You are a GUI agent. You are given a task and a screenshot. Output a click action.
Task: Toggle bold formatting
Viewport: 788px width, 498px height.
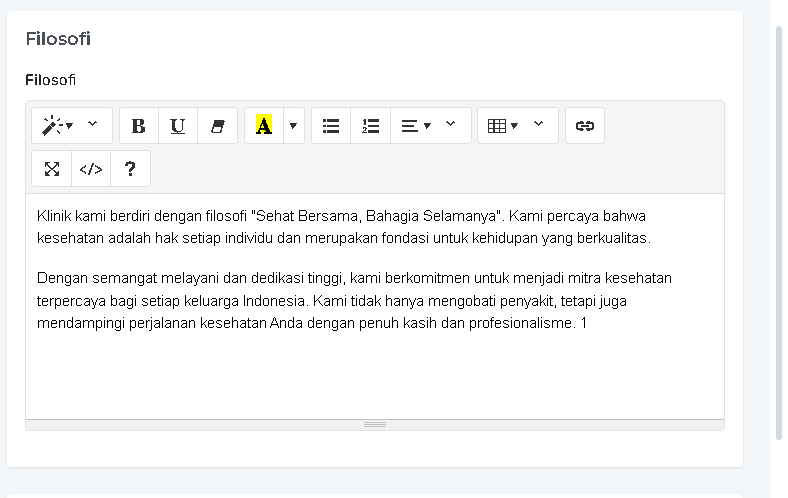pos(139,126)
